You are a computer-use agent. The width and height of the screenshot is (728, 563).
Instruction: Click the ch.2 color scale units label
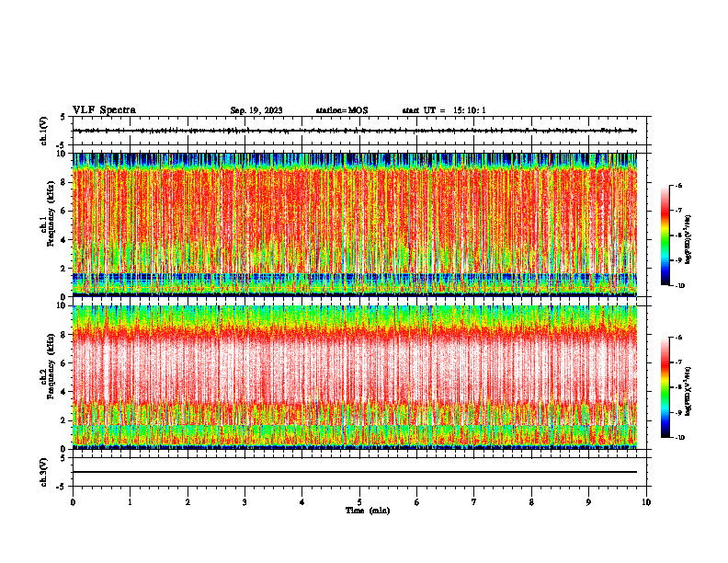coord(688,391)
